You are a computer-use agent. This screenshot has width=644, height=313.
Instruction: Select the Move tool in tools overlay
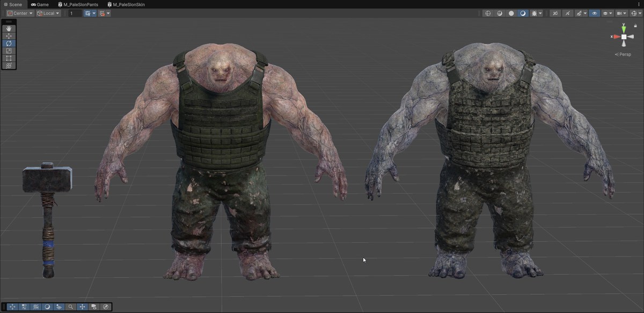9,36
